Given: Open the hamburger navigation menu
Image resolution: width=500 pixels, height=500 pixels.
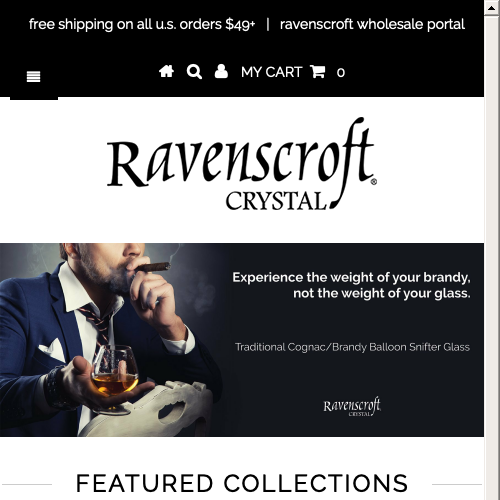Looking at the screenshot, I should (33, 77).
